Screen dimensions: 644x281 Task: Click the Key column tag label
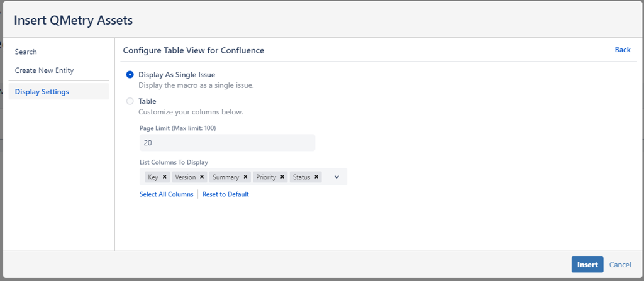coord(153,177)
